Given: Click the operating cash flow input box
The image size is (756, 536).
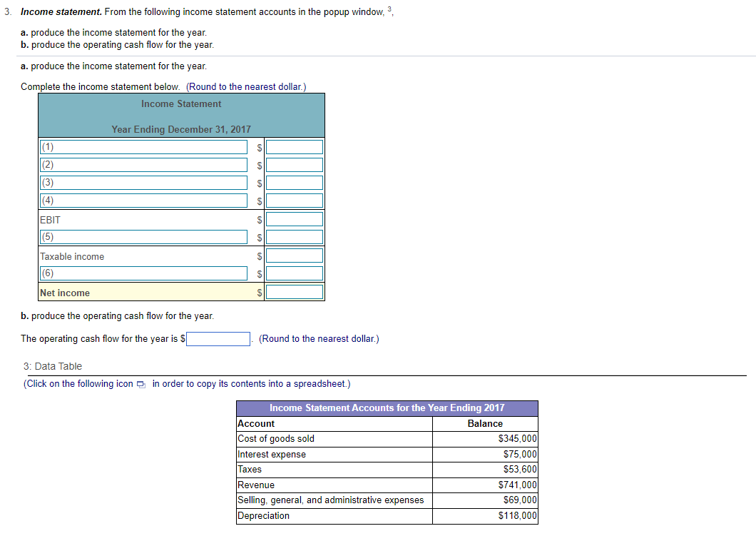Looking at the screenshot, I should 218,338.
